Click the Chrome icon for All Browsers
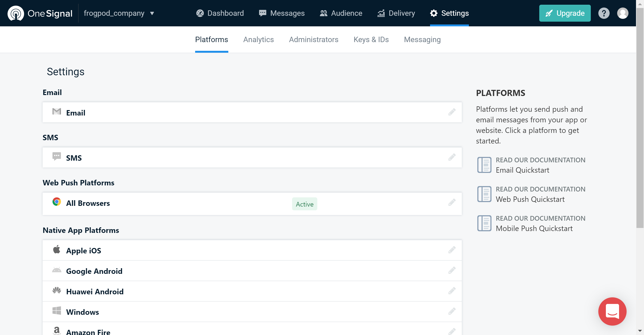The image size is (644, 335). click(x=57, y=202)
